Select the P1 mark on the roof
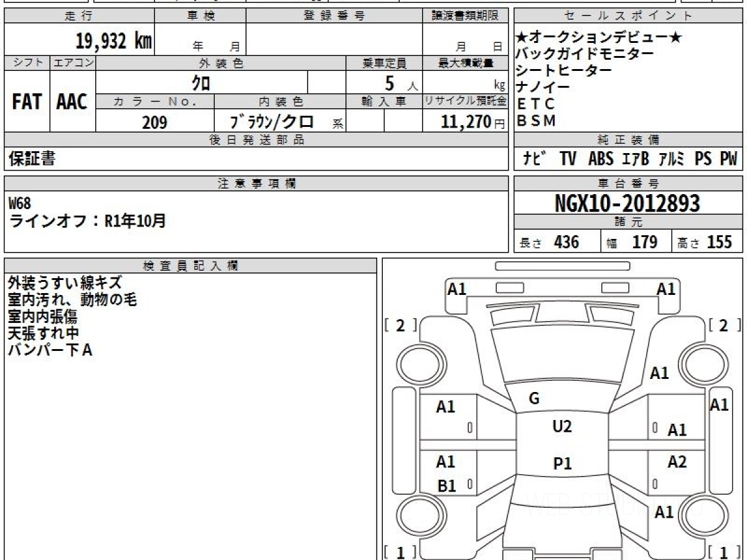Screen dimensions: 747x560 [562, 464]
